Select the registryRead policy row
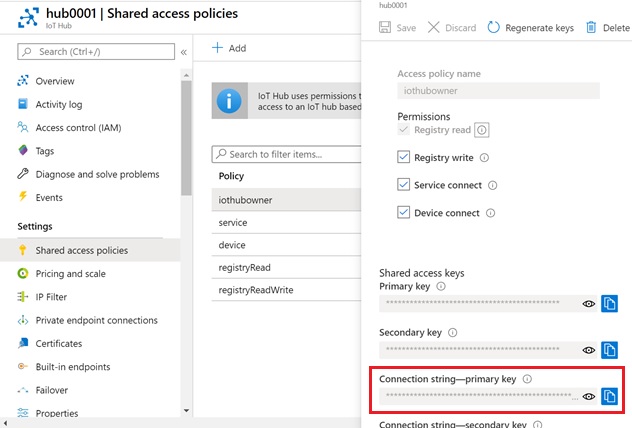Screen dimensions: 632x428 [286, 267]
